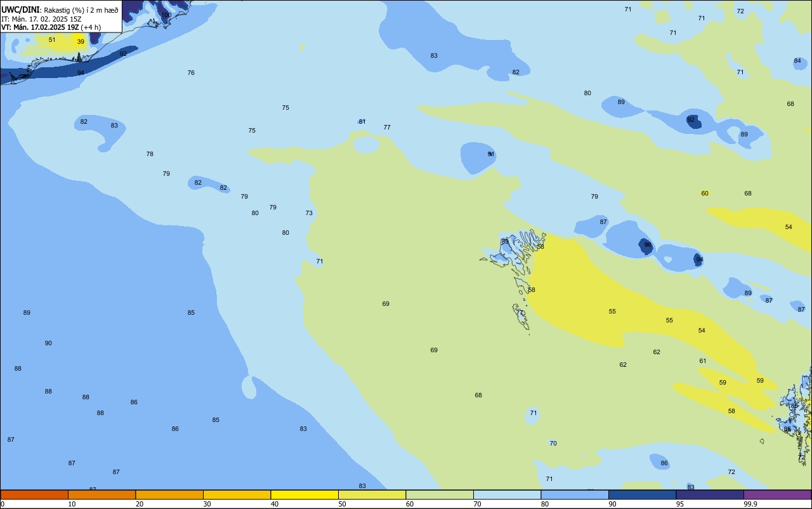812x509 pixels.
Task: Click the 50–60 pale yellow legend segment
Action: click(372, 494)
